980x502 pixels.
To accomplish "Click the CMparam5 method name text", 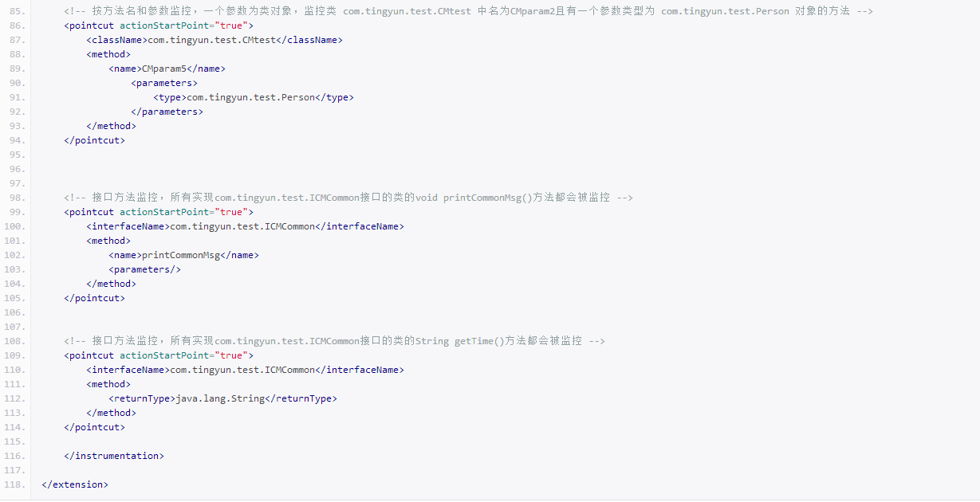I will (163, 69).
